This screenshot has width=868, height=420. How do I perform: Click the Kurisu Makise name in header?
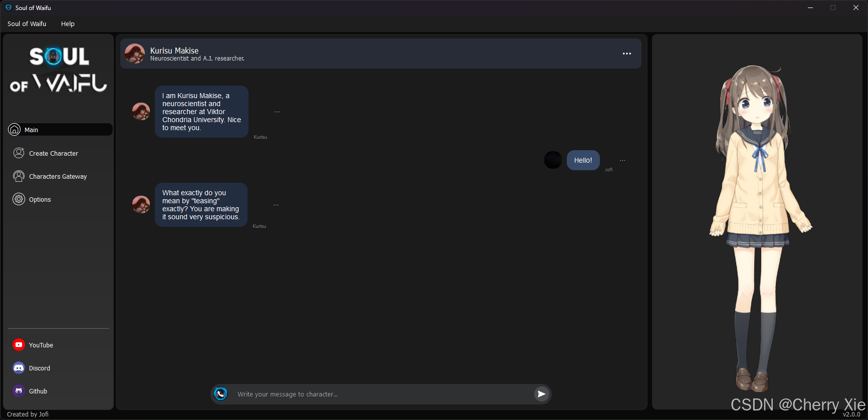tap(174, 51)
